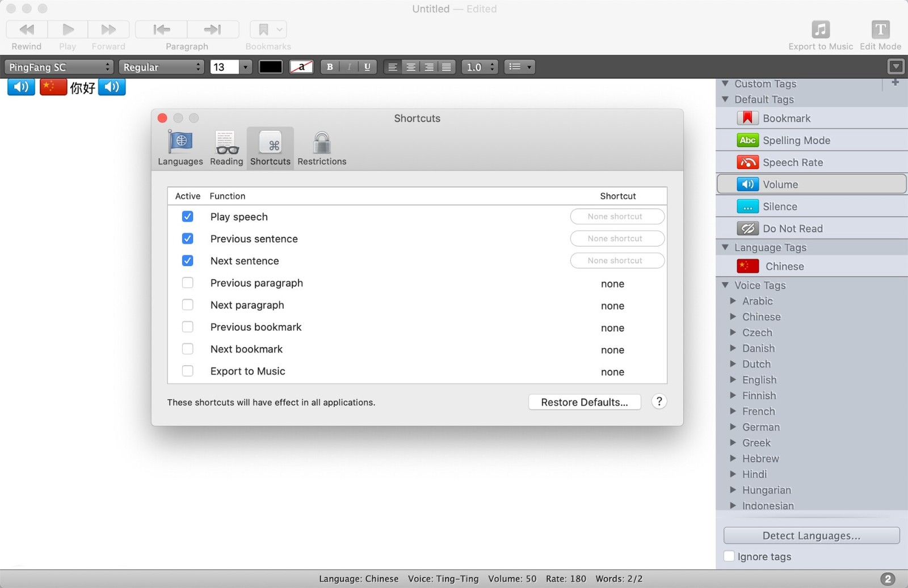This screenshot has width=908, height=588.
Task: Open the Reading preferences tab
Action: (226, 147)
